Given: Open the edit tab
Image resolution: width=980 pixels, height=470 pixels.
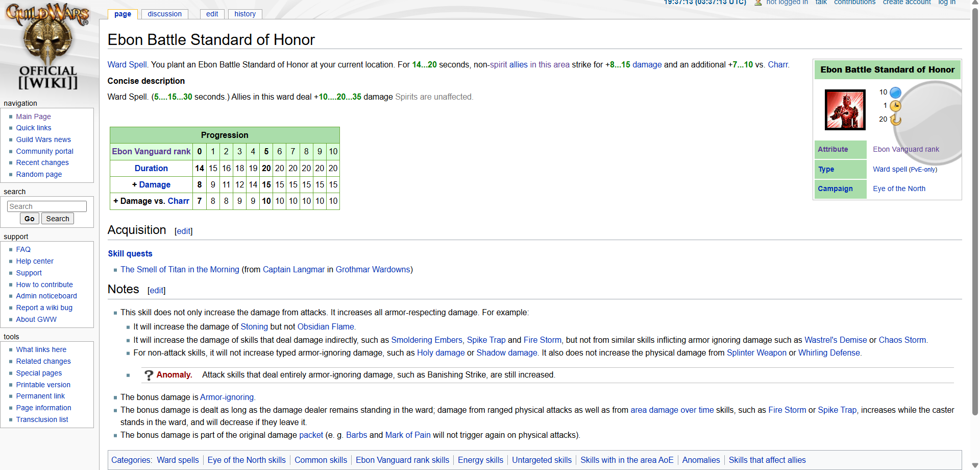Looking at the screenshot, I should 212,14.
